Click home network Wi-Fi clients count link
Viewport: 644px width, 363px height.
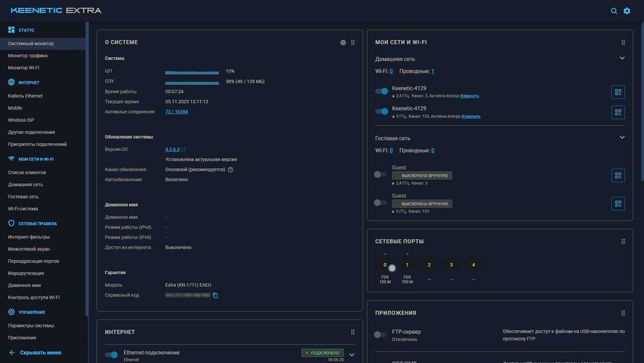coord(391,71)
